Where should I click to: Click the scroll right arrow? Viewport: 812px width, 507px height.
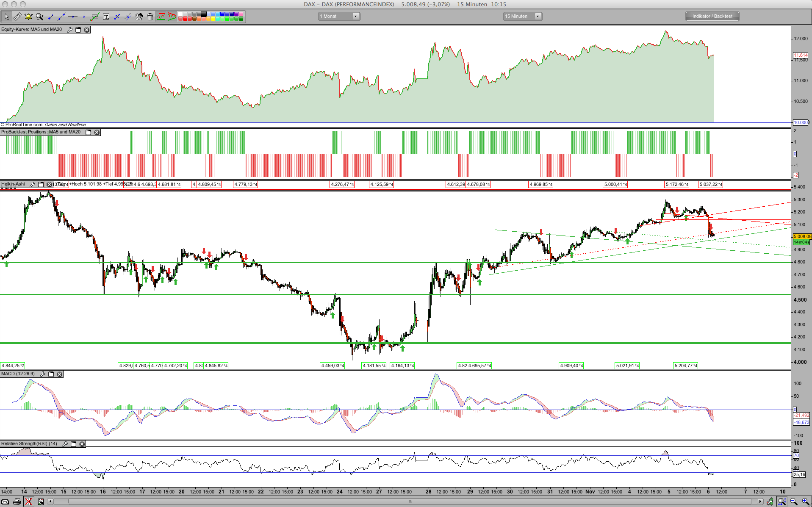point(760,502)
